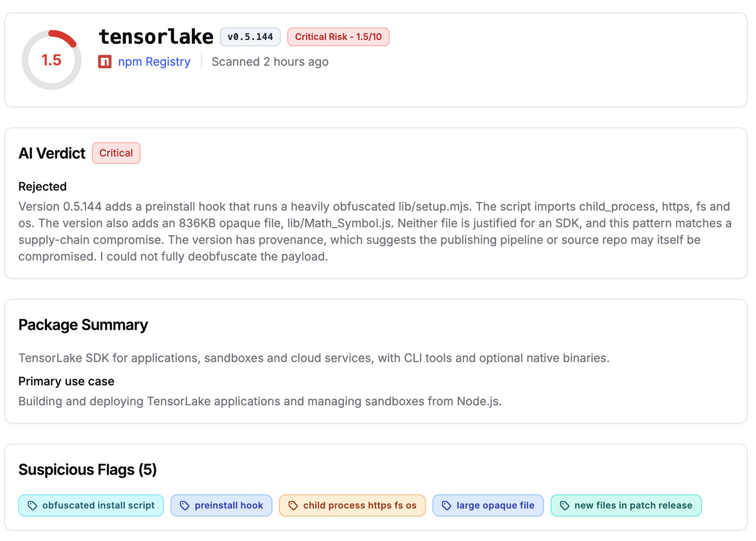Select new files in patch release flag
The width and height of the screenshot is (756, 541).
pyautogui.click(x=626, y=505)
